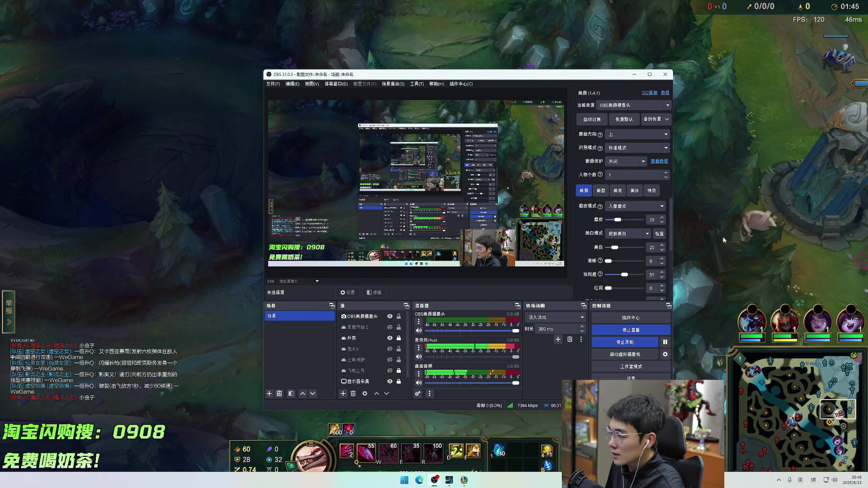Toggle visibility of OBS美颜摄像头 source
The height and width of the screenshot is (488, 868).
tap(390, 316)
